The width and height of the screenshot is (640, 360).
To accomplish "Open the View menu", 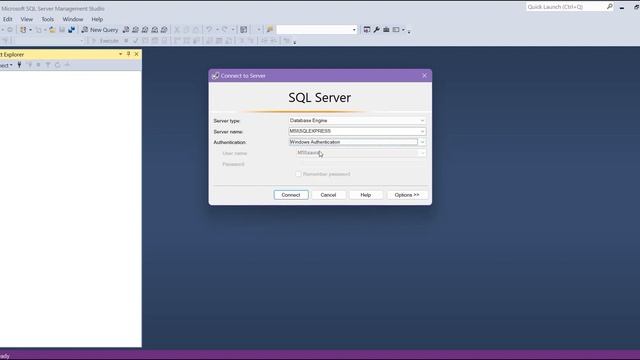I will coord(27,19).
